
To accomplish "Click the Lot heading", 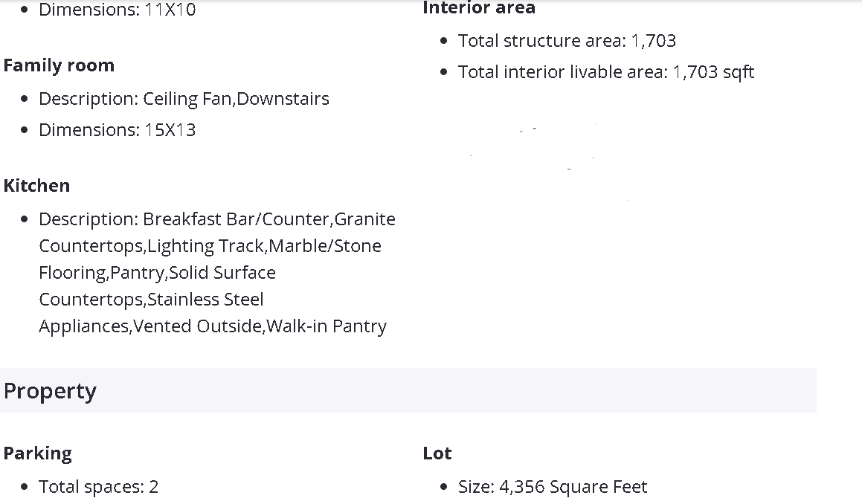I will coord(437,453).
